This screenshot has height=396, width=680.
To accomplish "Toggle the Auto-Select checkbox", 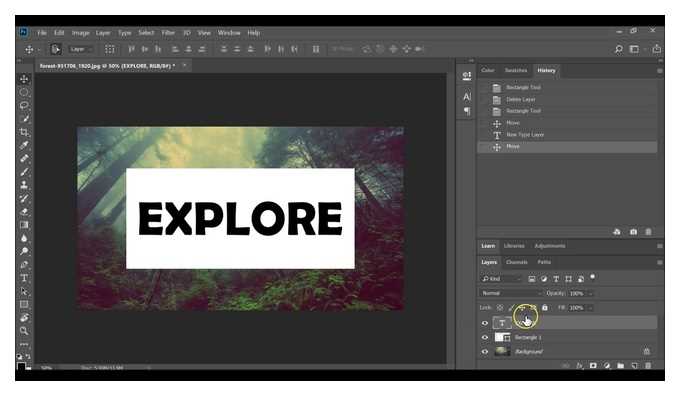I will [x=56, y=49].
